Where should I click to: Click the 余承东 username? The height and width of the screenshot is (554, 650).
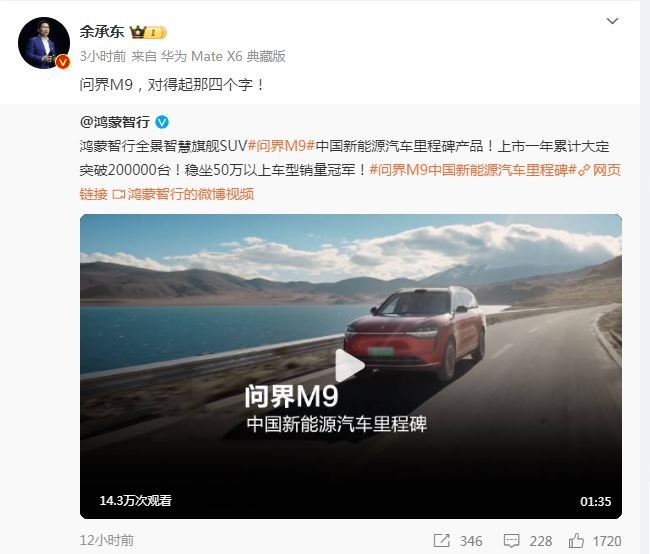(102, 32)
